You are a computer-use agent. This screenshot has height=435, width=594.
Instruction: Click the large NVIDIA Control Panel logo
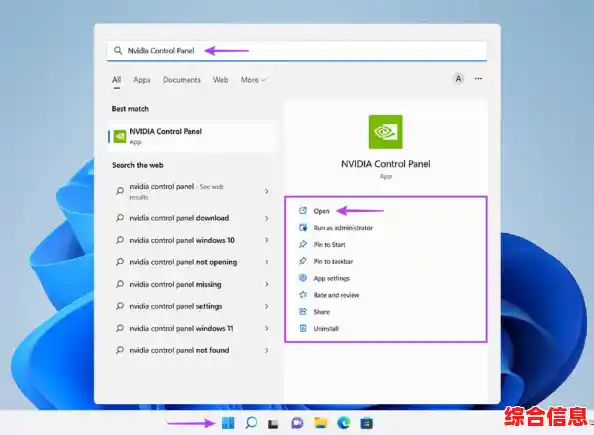[x=386, y=132]
